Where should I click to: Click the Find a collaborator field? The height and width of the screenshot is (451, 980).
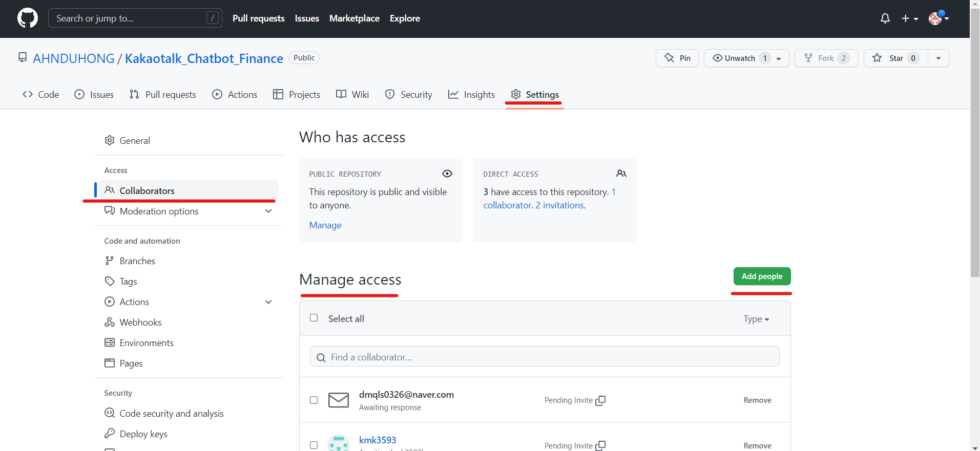(x=545, y=356)
